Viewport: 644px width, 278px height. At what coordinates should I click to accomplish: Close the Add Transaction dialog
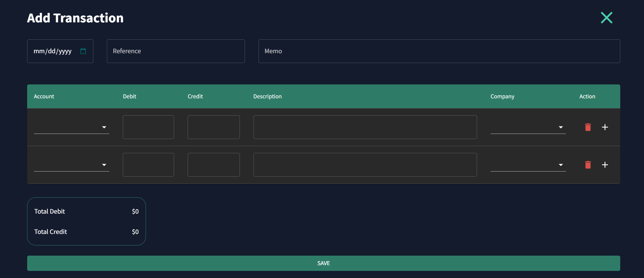[606, 18]
